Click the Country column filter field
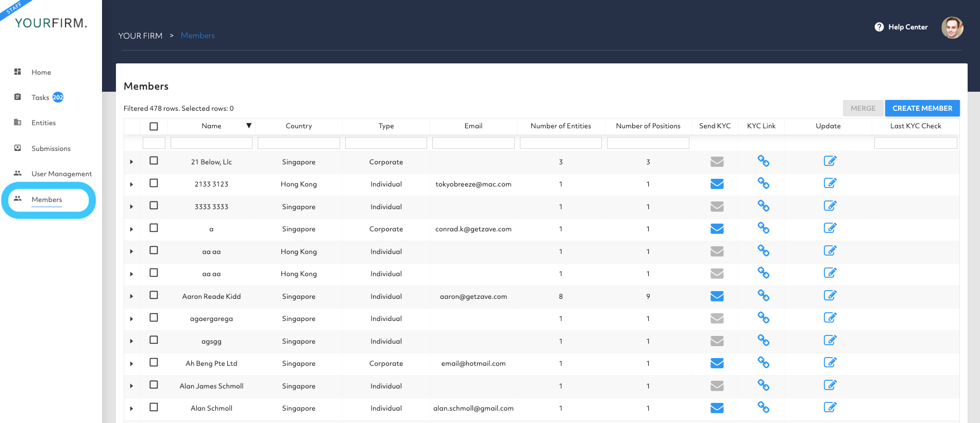980x423 pixels. 298,143
